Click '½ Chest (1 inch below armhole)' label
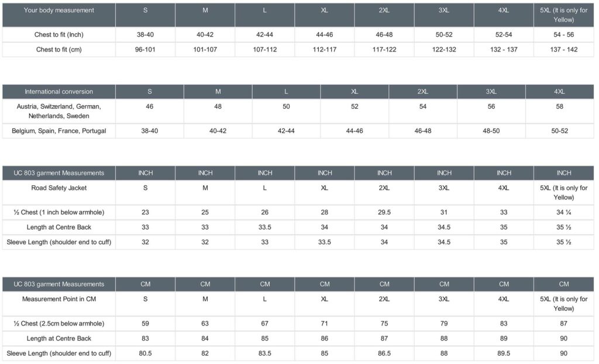The image size is (599, 364). coord(58,213)
